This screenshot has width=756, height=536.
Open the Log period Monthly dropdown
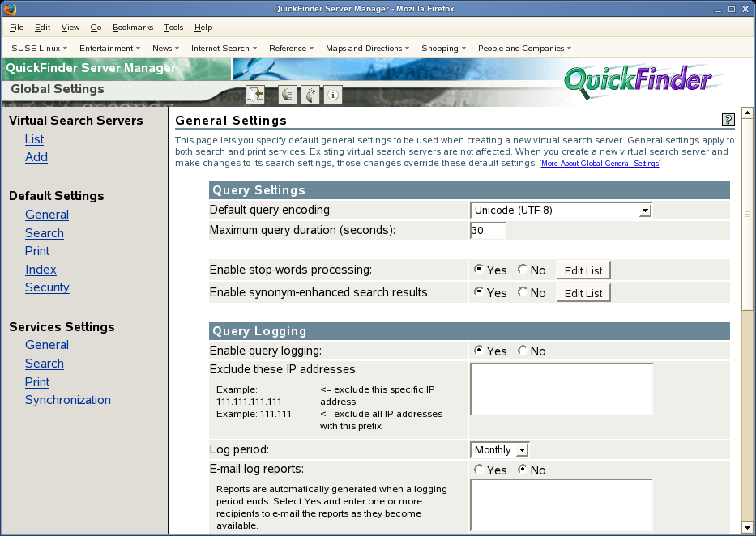(x=499, y=450)
